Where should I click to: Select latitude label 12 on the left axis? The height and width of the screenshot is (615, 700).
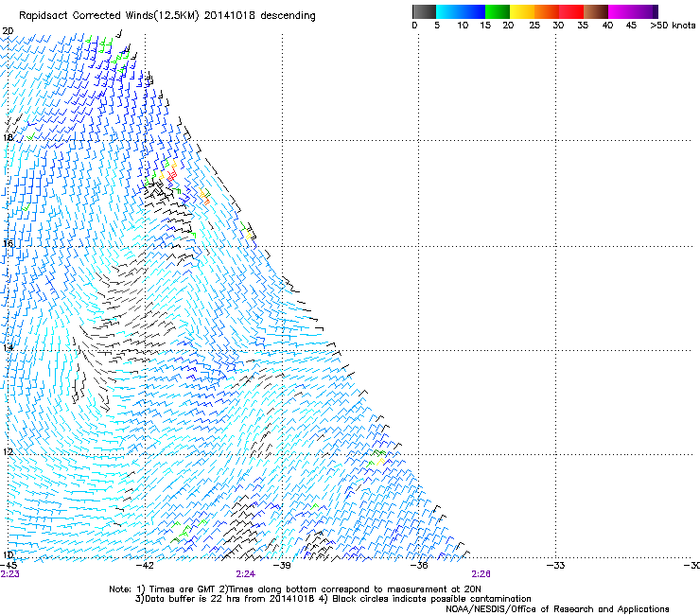point(8,451)
